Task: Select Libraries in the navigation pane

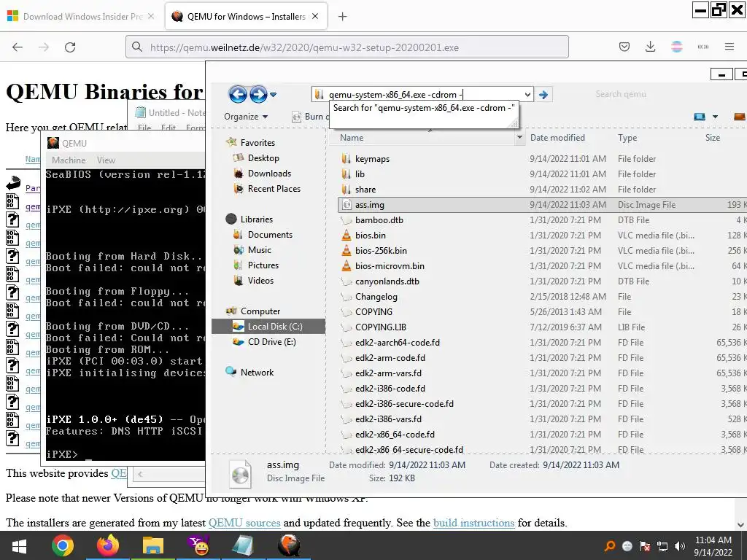Action: 256,219
